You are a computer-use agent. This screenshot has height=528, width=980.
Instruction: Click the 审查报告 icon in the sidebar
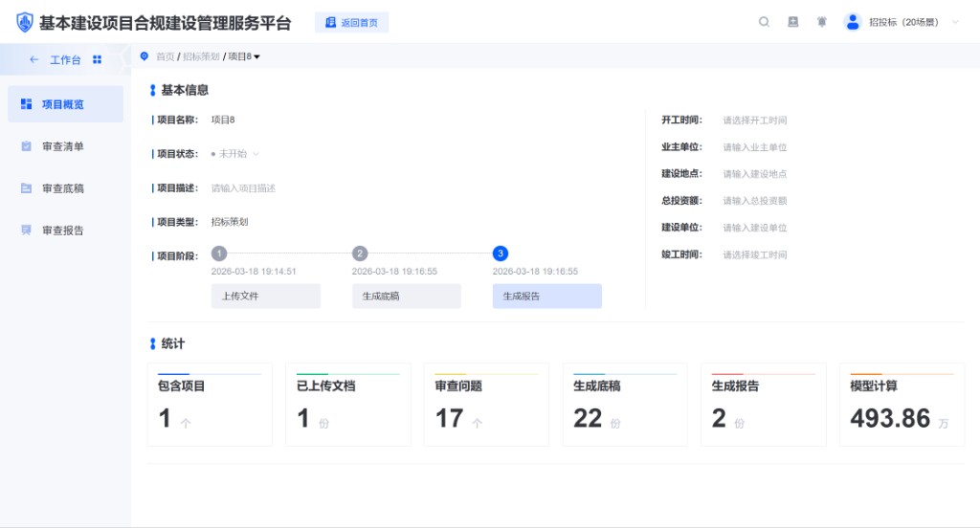(x=26, y=230)
